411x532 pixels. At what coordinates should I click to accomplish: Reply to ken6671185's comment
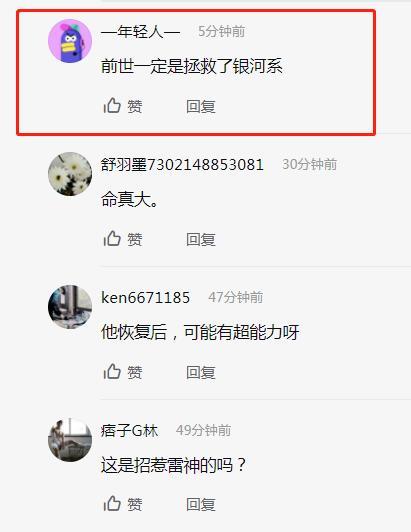tap(201, 373)
